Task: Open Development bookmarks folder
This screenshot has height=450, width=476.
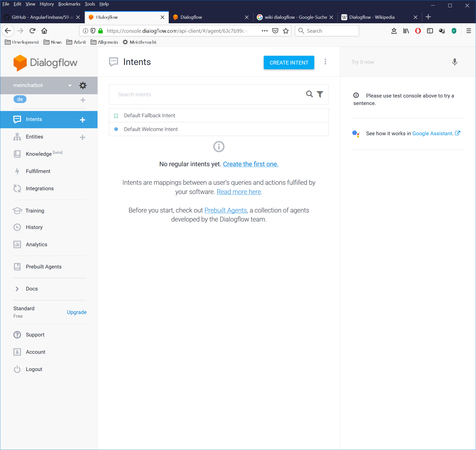Action: tap(22, 42)
